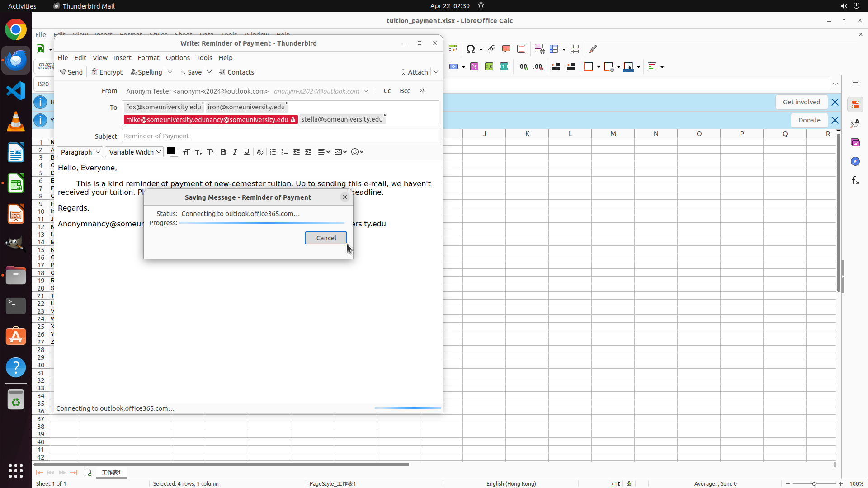Expand the Attach dropdown arrow
The image size is (868, 488).
click(436, 72)
